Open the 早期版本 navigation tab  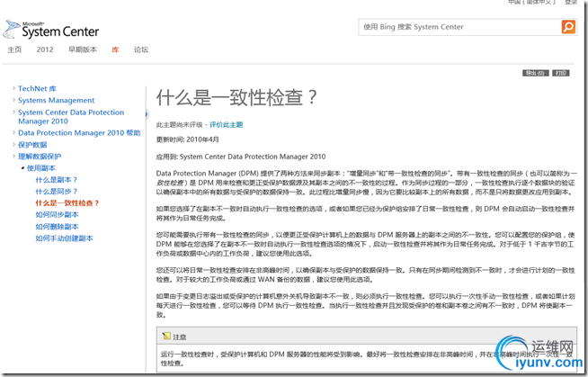pos(83,49)
